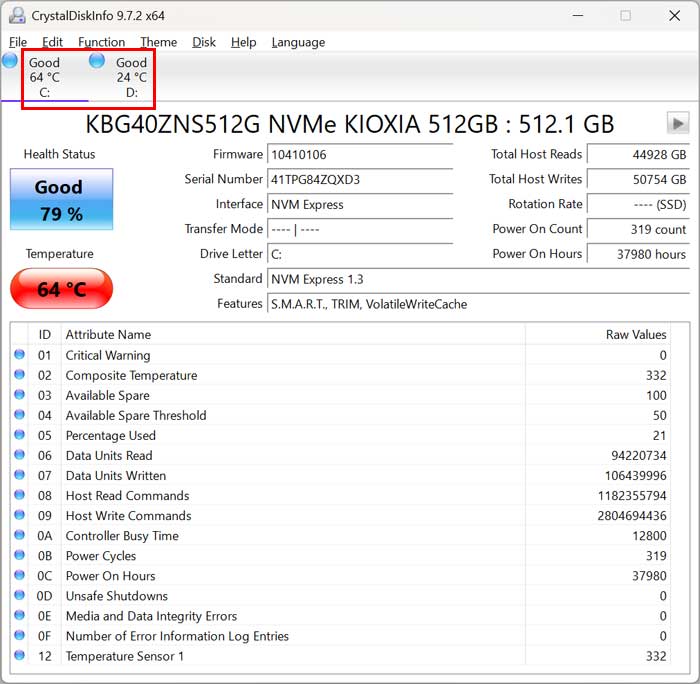Click raw value 2804694436

click(x=632, y=516)
